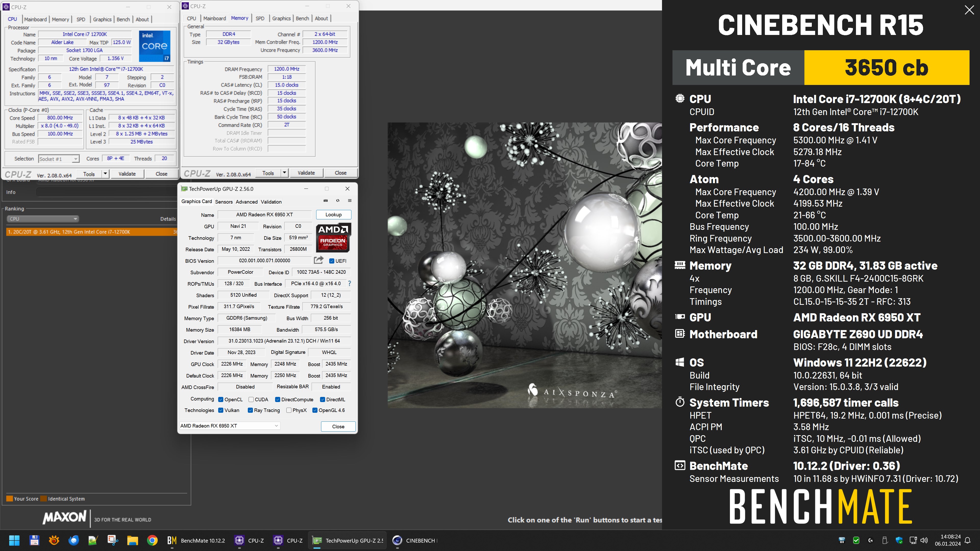980x551 pixels.
Task: Toggle the DirectCompute checkbox
Action: click(278, 399)
